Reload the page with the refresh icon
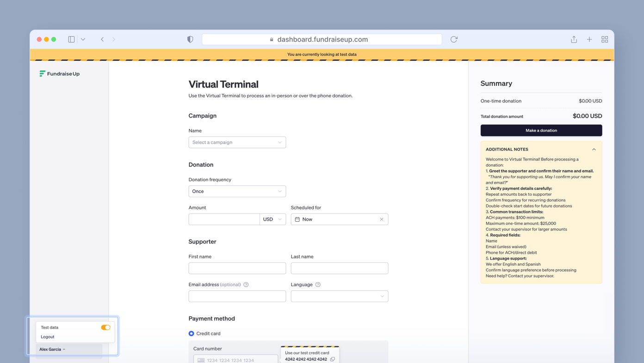 tap(453, 39)
